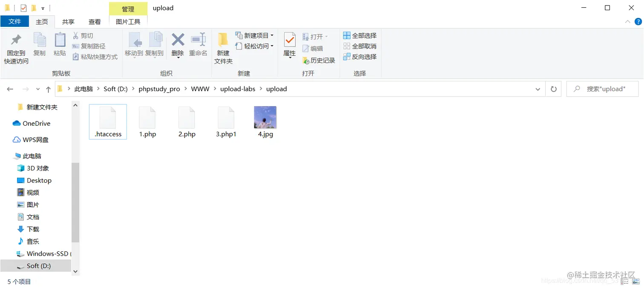Viewport: 644px width, 288px height.
Task: Expand the 新建项目 dropdown arrow
Action: coord(273,35)
